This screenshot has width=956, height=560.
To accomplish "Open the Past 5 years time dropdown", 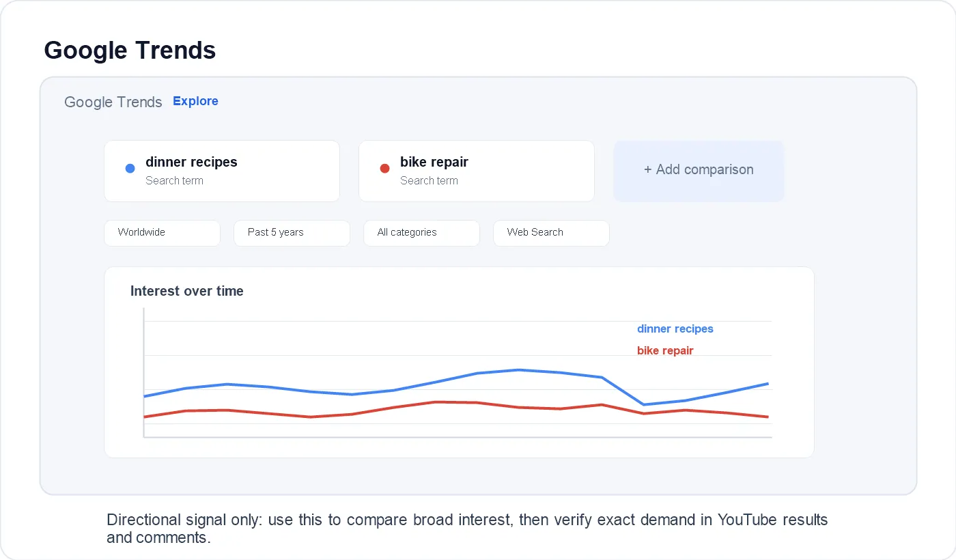I will [292, 233].
